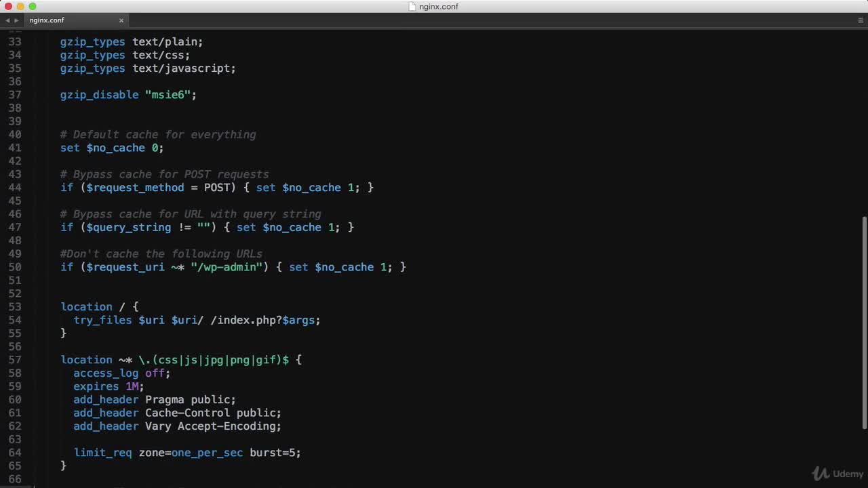Click the limit_req directive text
868x488 pixels.
tap(102, 453)
